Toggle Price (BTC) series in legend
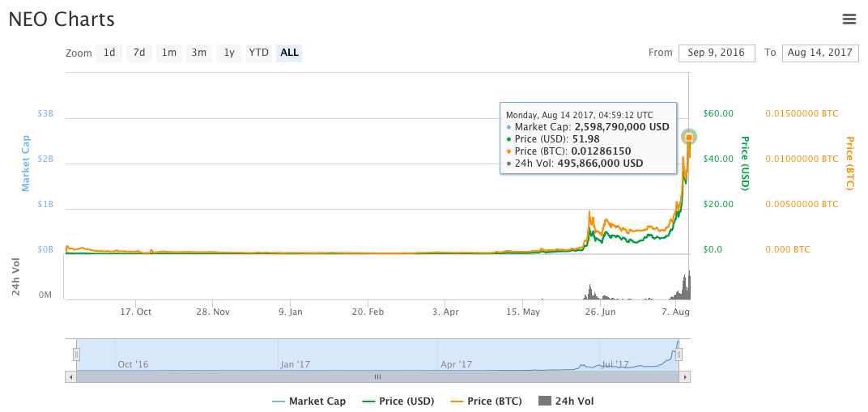The image size is (868, 412). click(x=486, y=401)
